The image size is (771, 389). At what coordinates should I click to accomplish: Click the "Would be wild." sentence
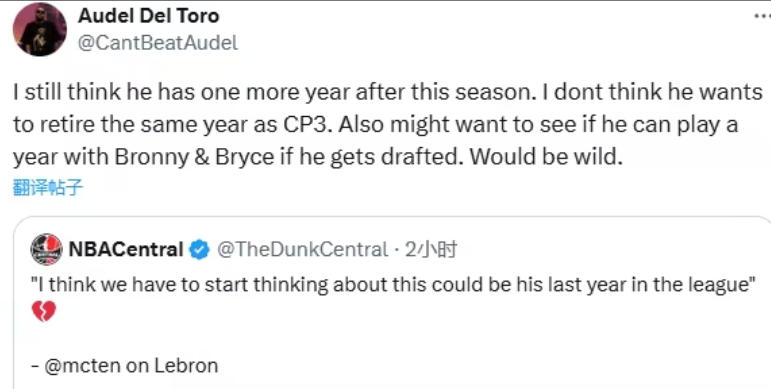point(546,156)
